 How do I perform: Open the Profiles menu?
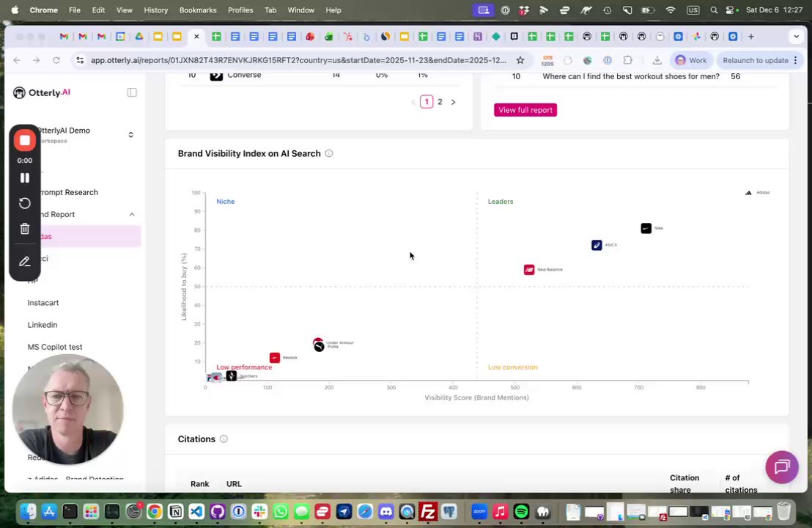[x=241, y=10]
